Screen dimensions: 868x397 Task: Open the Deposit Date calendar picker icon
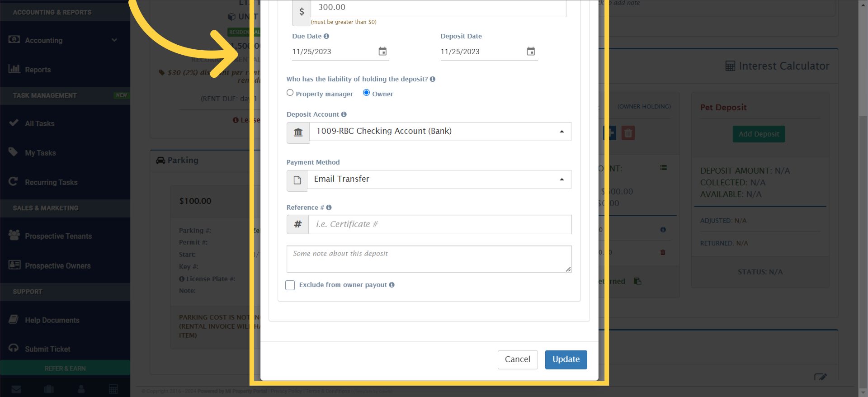[x=531, y=52]
